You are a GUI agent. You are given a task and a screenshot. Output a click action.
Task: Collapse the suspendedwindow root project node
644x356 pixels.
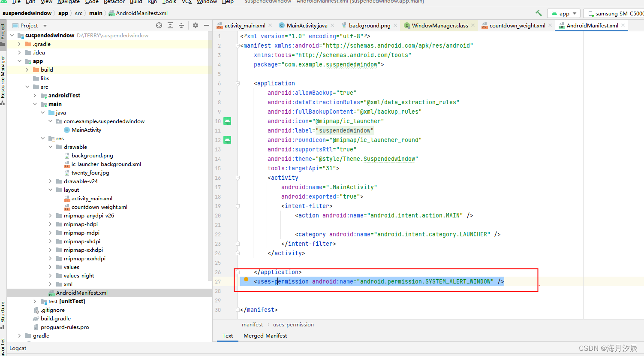click(12, 35)
